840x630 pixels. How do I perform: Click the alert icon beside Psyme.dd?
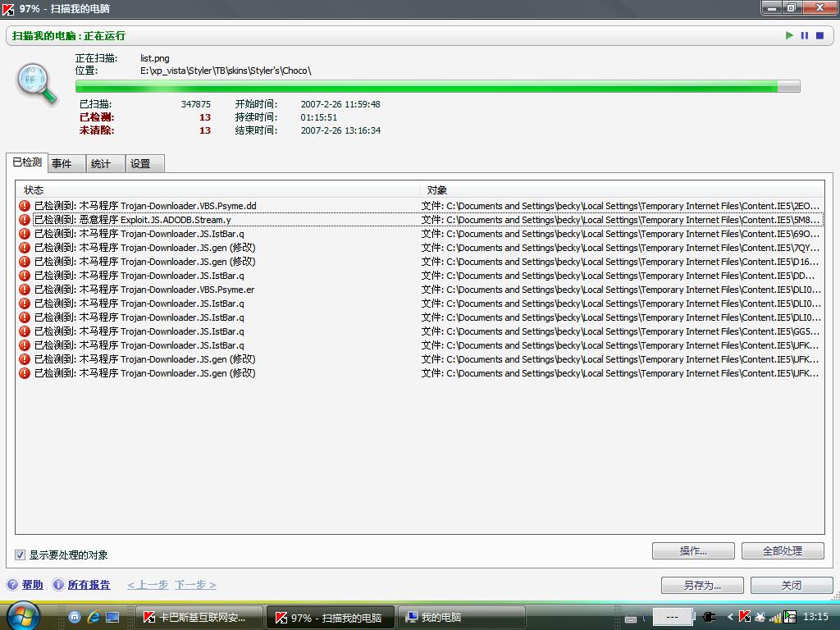24,206
